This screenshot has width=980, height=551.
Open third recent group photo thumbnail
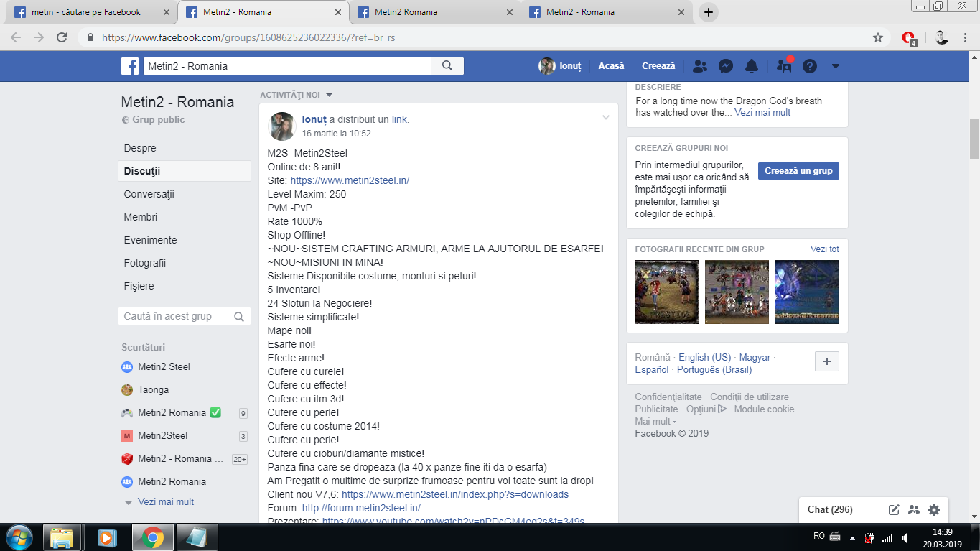click(x=806, y=292)
